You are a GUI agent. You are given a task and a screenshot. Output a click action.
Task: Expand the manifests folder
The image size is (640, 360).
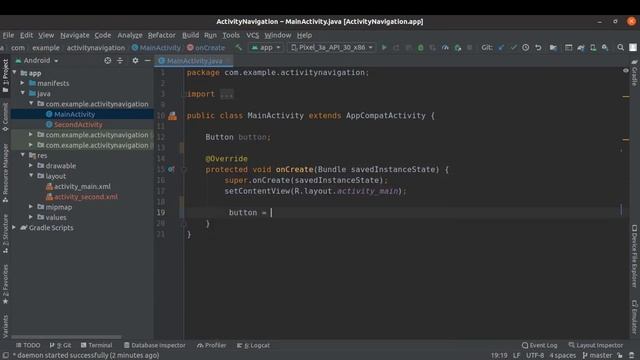click(x=23, y=83)
